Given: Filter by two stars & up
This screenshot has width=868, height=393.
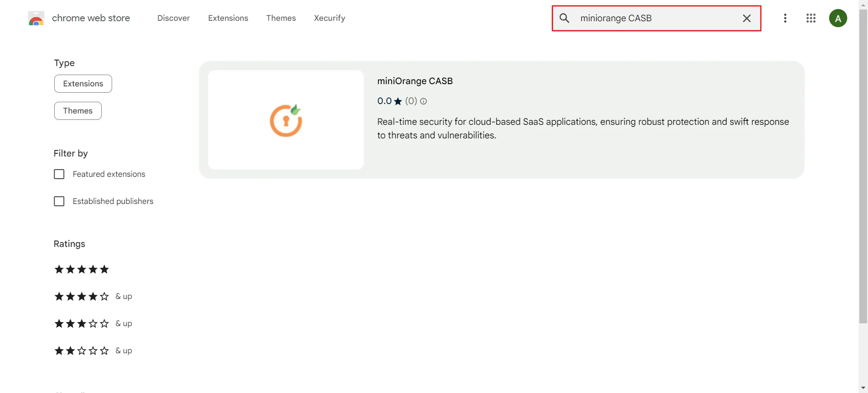Looking at the screenshot, I should (93, 351).
